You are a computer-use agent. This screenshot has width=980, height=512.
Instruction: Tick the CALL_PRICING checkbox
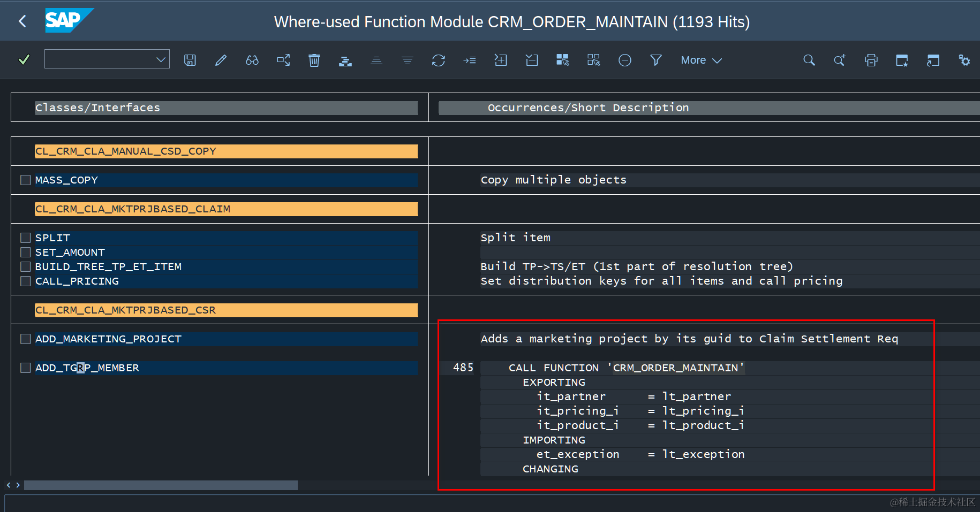point(25,281)
